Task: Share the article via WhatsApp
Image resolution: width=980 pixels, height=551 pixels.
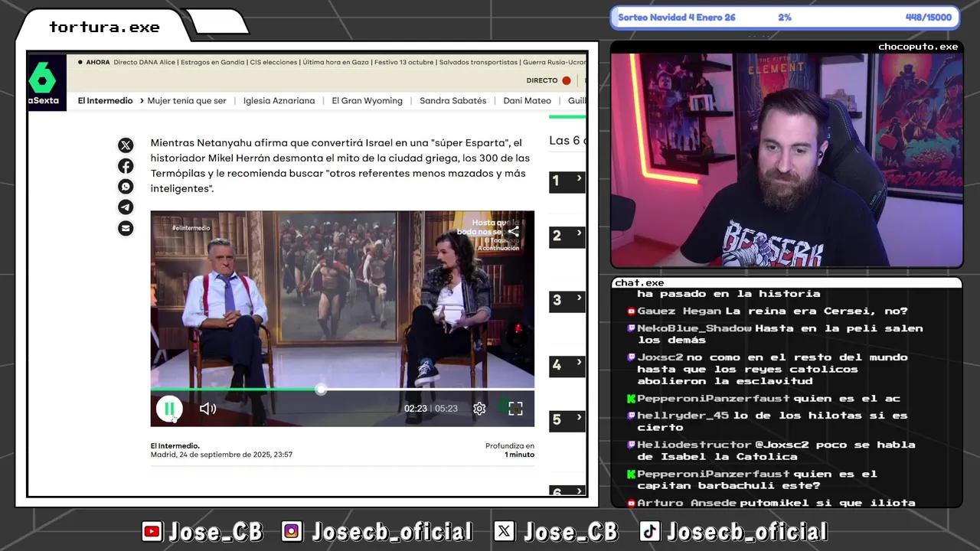Action: click(126, 187)
